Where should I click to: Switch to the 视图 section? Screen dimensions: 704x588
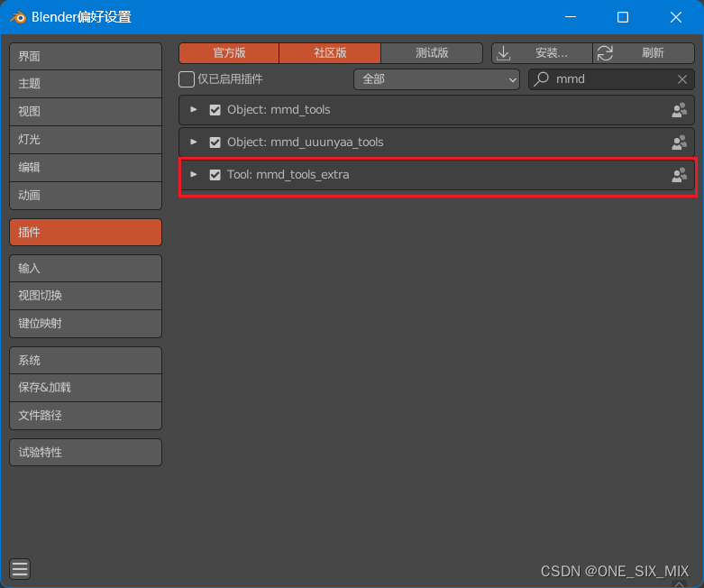[x=86, y=112]
